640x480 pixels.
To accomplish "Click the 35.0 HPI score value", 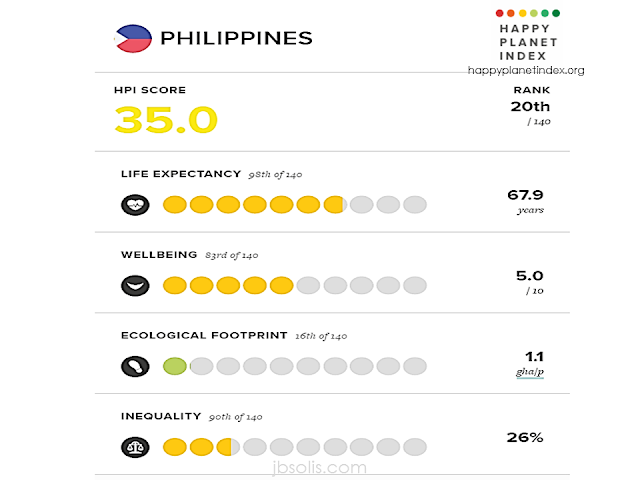I will (x=165, y=119).
